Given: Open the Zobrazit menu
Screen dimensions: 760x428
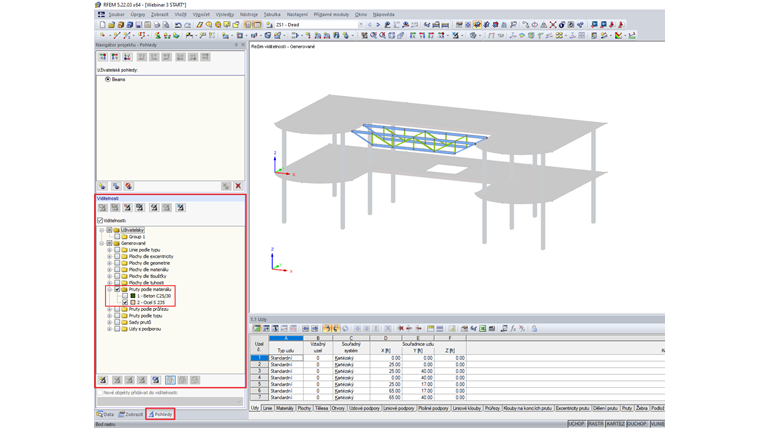Looking at the screenshot, I should [159, 15].
